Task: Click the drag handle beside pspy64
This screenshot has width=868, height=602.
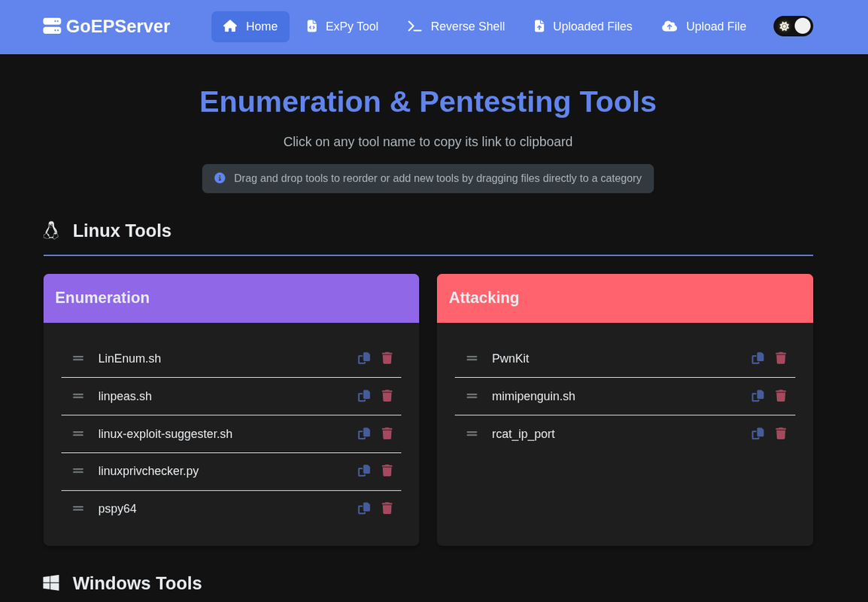Action: (77, 508)
